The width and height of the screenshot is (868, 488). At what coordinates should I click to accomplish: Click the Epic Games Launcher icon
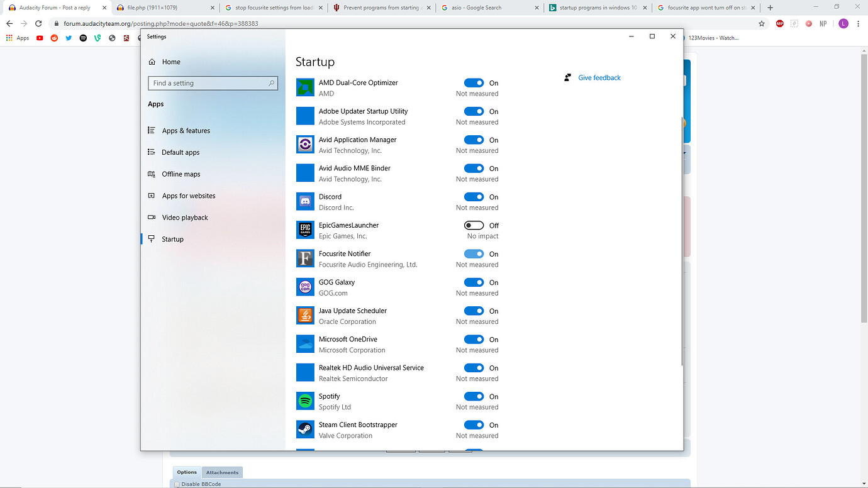305,230
